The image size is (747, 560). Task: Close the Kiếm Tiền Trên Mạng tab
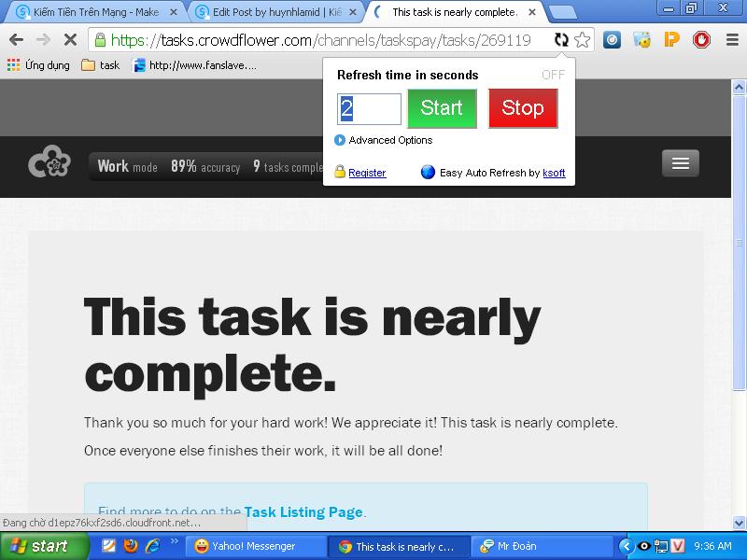point(174,12)
